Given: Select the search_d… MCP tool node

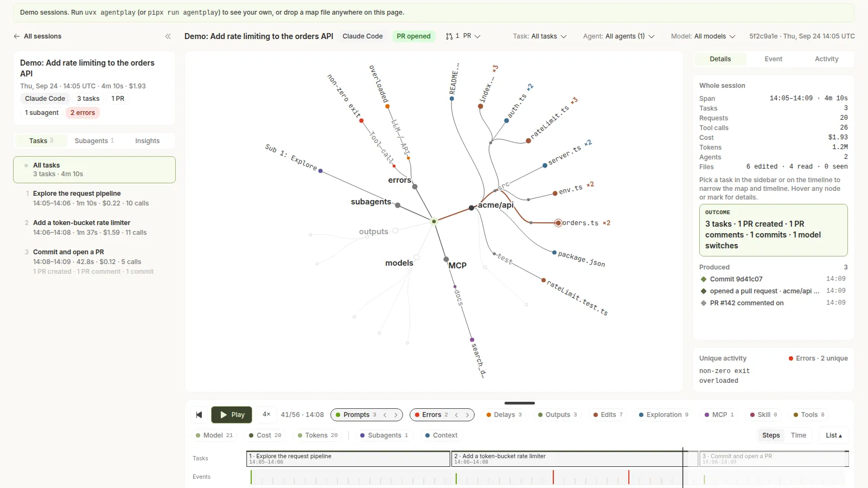Looking at the screenshot, I should 472,340.
